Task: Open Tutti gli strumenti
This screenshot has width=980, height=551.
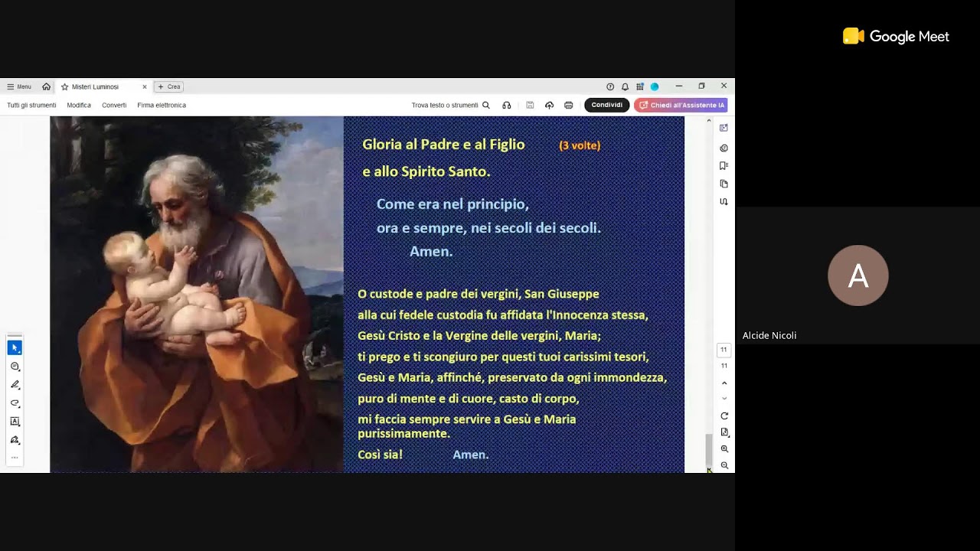Action: [31, 105]
